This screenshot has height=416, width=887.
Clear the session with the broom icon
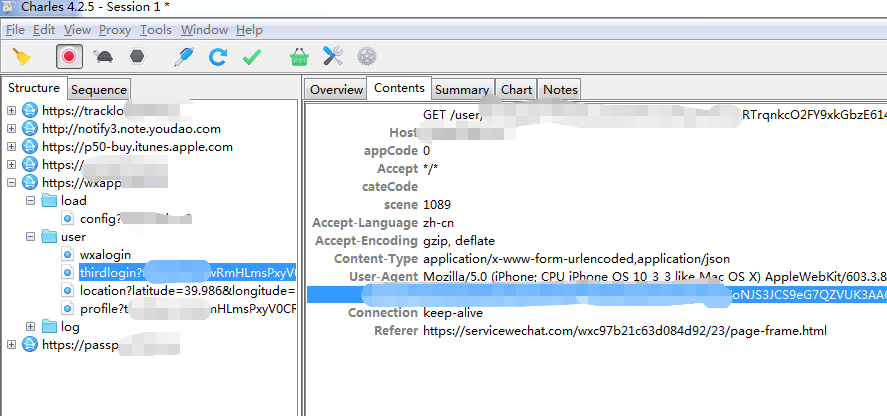click(x=22, y=57)
